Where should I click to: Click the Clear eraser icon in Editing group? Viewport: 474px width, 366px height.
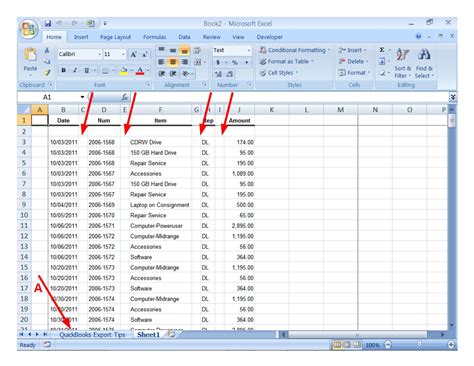(382, 73)
